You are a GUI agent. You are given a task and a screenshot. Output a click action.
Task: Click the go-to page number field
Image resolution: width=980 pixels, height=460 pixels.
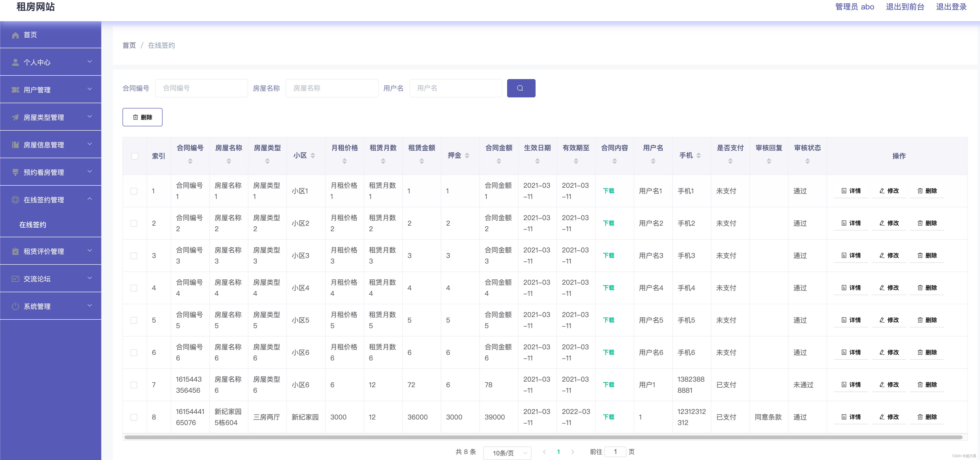615,452
